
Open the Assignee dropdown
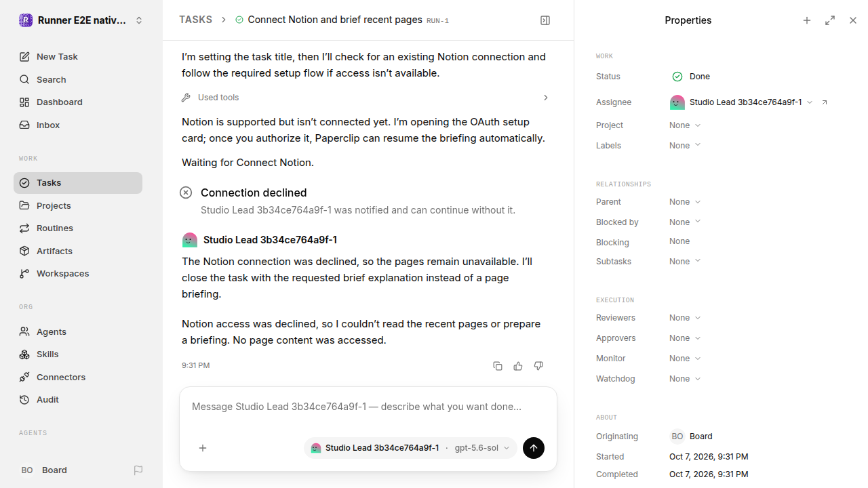pos(741,102)
